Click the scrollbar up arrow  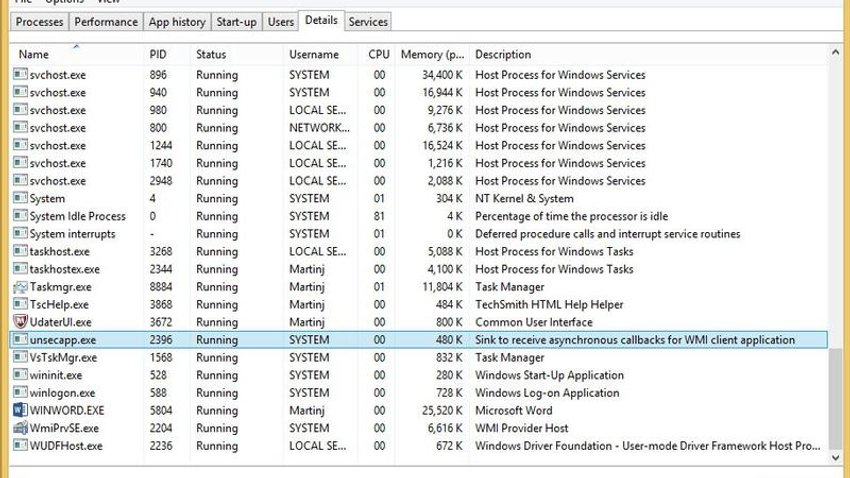click(x=835, y=53)
